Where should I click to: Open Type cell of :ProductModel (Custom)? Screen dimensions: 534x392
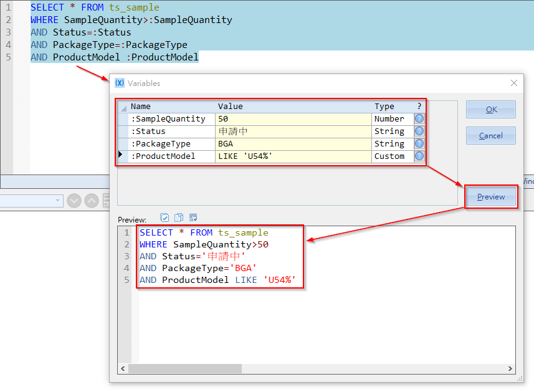coord(393,156)
